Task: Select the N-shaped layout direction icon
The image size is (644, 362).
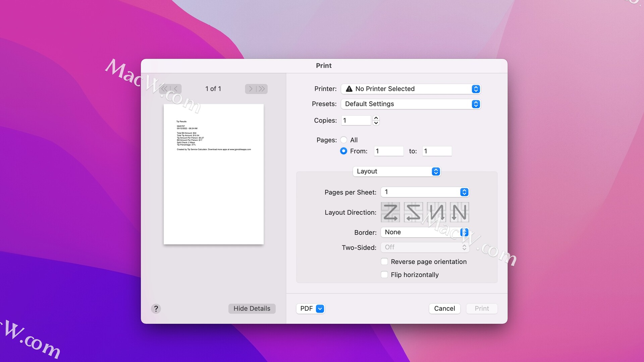Action: pos(459,212)
